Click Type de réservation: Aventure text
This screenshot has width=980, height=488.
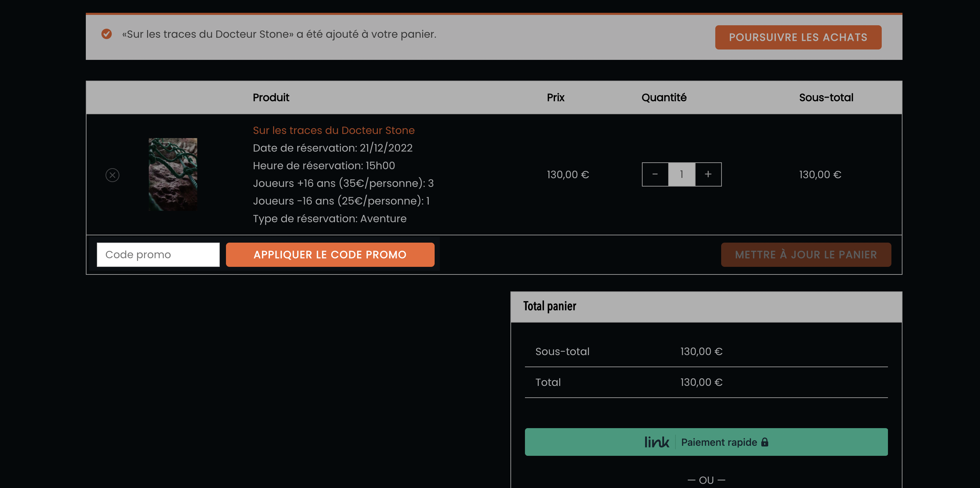(x=329, y=218)
